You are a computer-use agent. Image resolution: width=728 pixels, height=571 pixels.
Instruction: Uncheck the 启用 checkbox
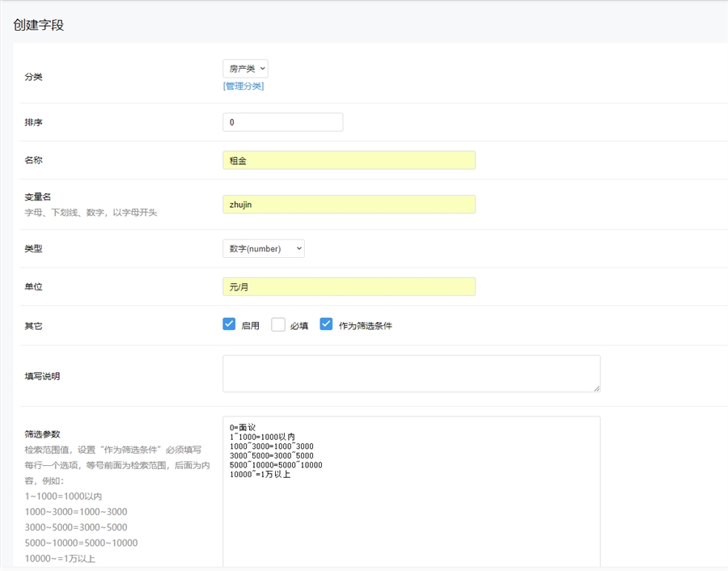pos(229,324)
